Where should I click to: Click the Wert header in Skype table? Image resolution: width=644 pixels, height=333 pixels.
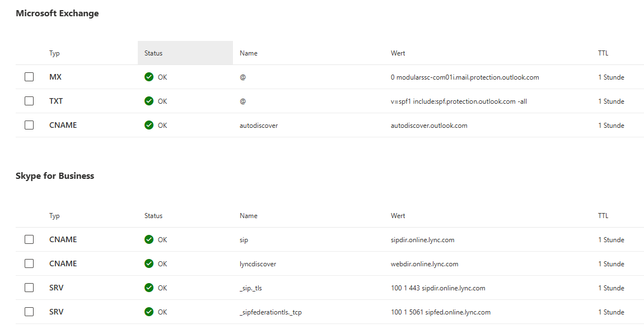398,216
